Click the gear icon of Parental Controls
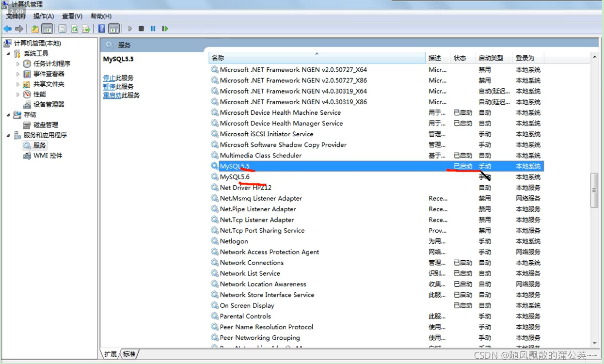 tap(215, 316)
